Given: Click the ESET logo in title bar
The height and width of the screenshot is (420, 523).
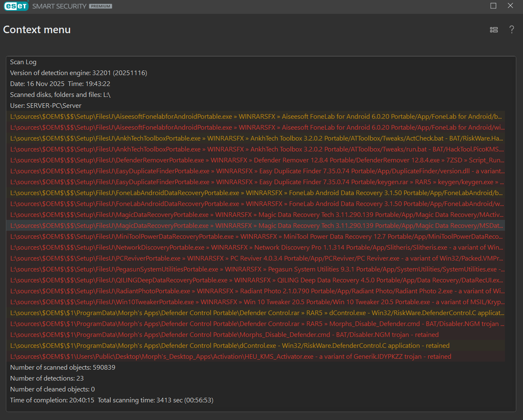Looking at the screenshot, I should click(x=16, y=6).
